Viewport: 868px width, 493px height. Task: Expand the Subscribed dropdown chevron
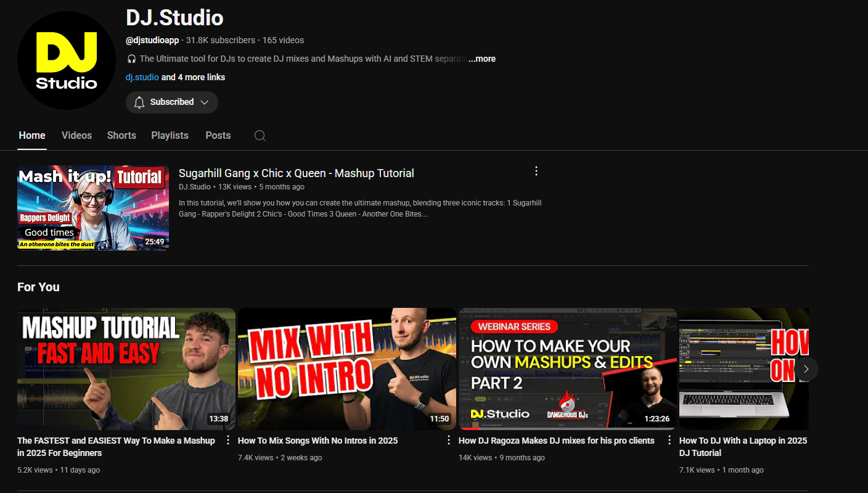tap(205, 102)
